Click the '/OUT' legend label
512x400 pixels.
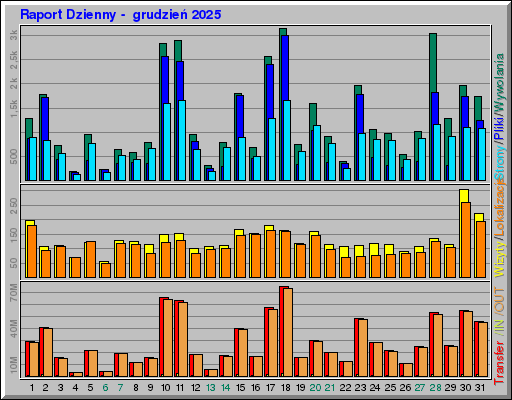(499, 301)
